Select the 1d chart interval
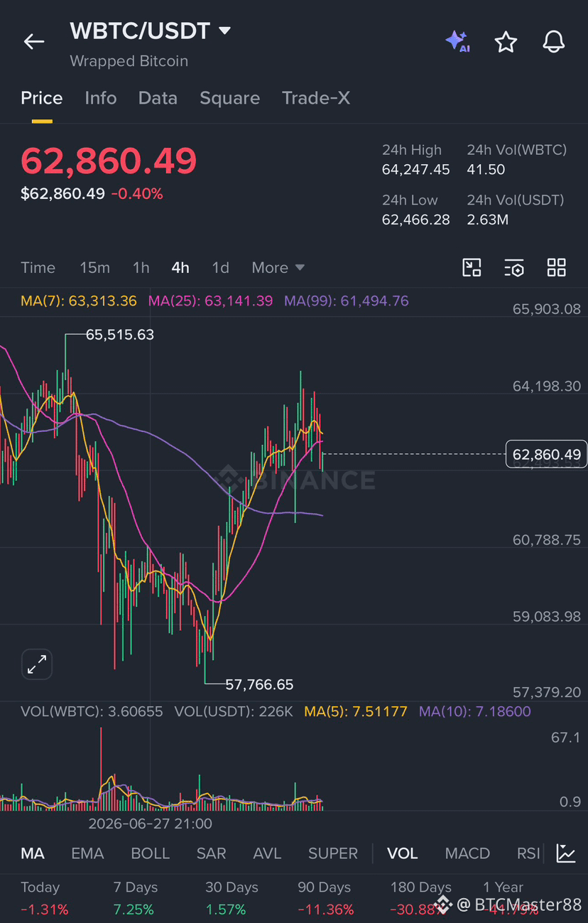Screen dimensions: 588x923 220,268
